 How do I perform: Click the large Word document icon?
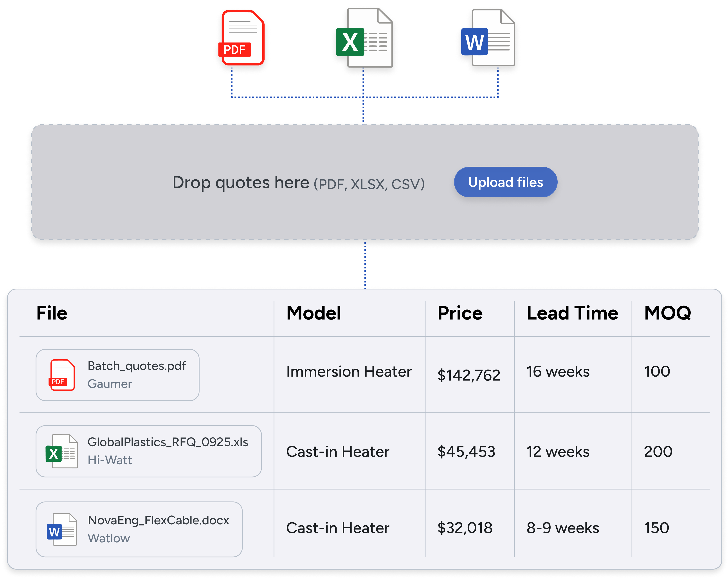(488, 38)
